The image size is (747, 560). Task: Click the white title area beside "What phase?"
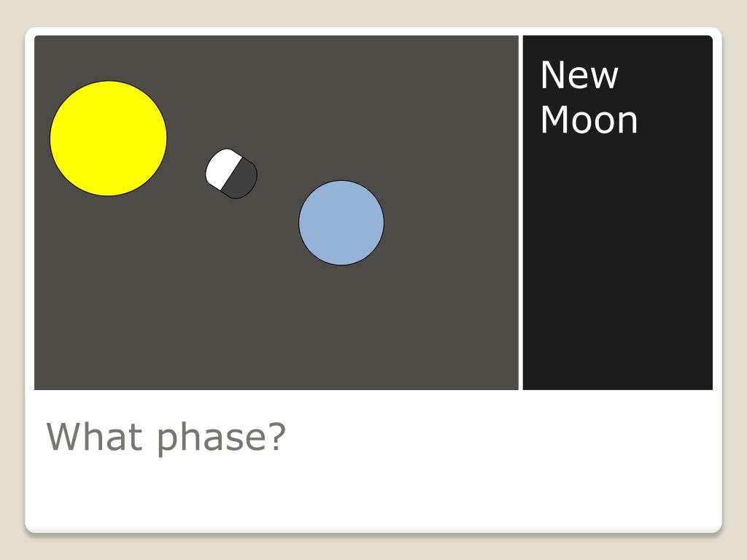pyautogui.click(x=500, y=438)
